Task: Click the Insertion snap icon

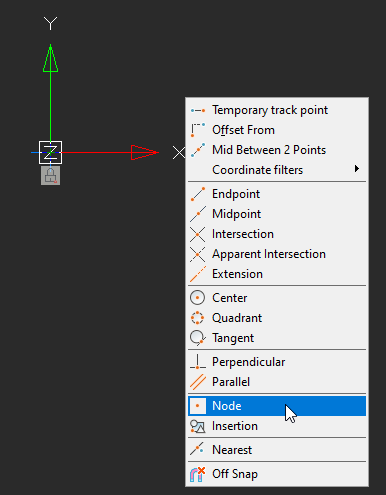Action: [198, 426]
